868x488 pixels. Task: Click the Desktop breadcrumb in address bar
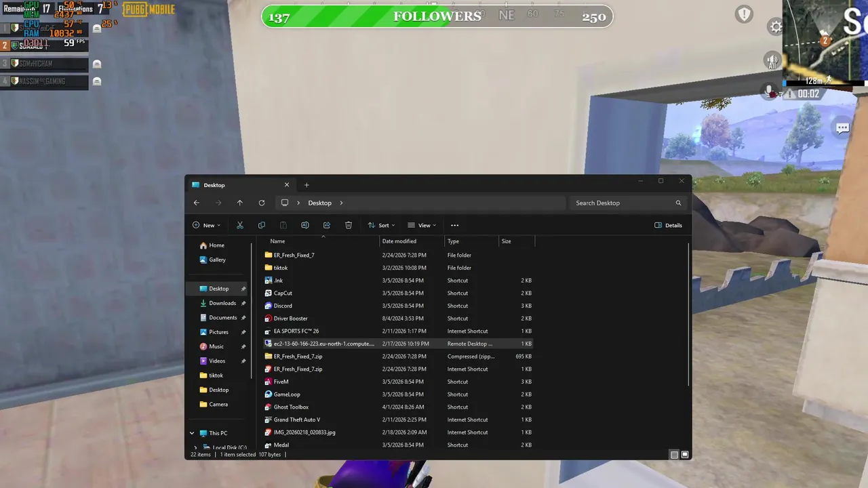coord(319,203)
